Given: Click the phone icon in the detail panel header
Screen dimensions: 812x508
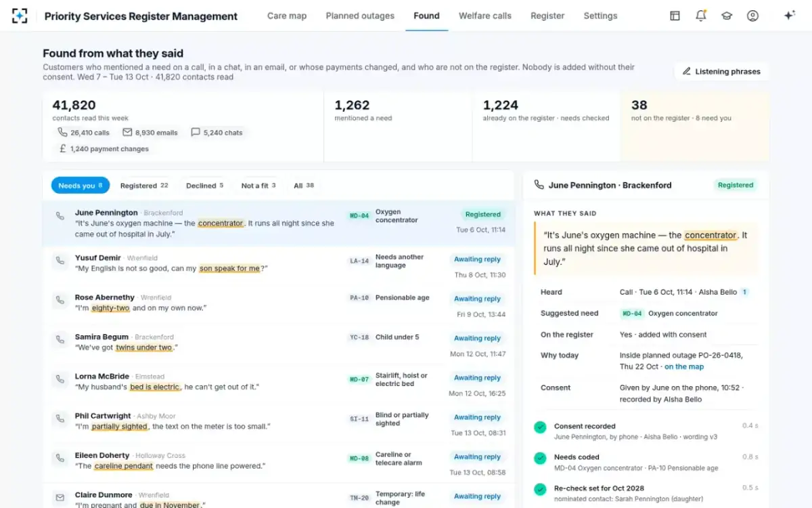Looking at the screenshot, I should [539, 185].
